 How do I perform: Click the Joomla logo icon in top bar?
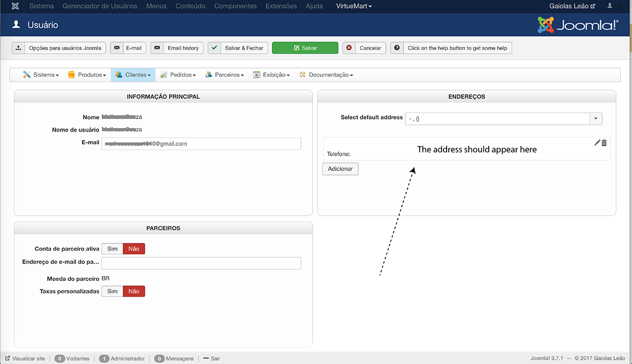tap(15, 6)
